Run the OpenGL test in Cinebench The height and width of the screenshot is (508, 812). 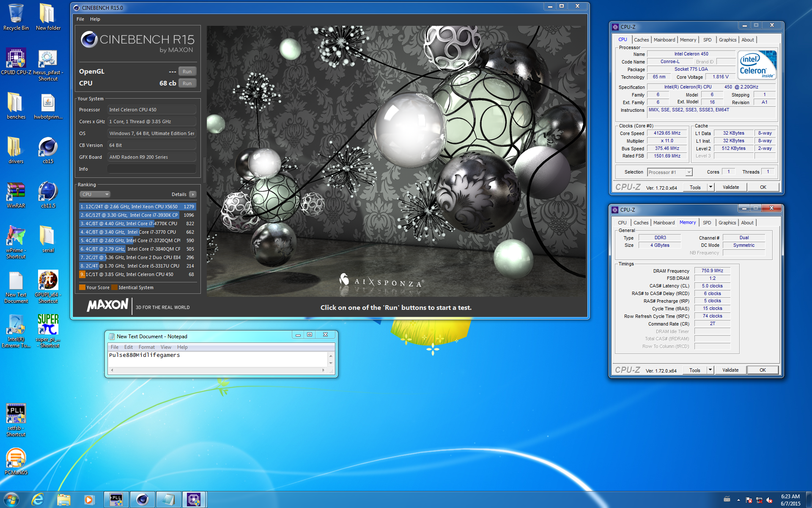point(187,72)
